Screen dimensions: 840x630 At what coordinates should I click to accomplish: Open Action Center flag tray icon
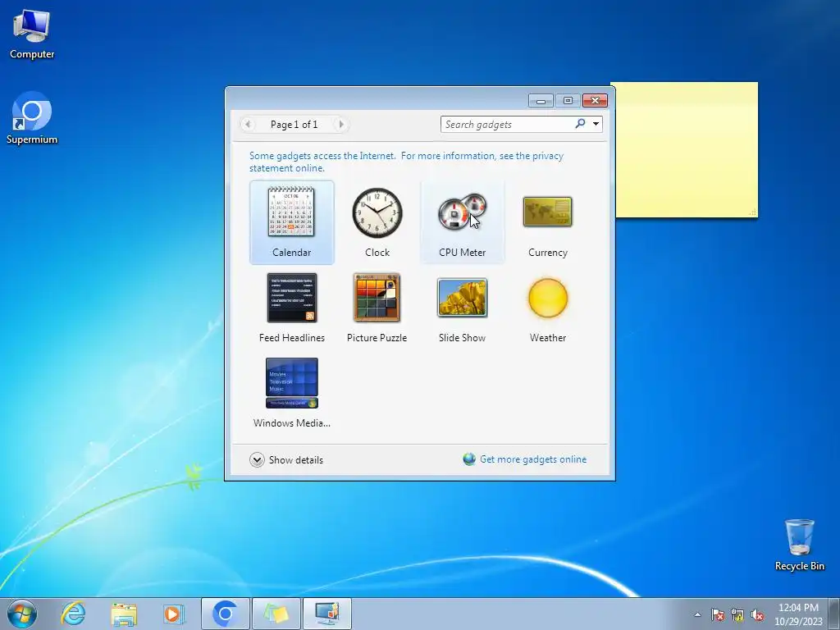click(x=717, y=614)
